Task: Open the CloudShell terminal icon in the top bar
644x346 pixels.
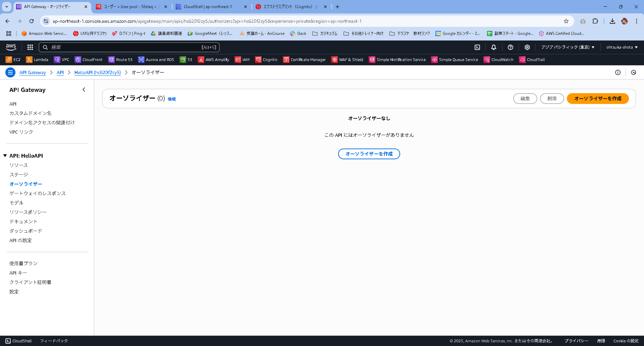Action: pyautogui.click(x=477, y=47)
